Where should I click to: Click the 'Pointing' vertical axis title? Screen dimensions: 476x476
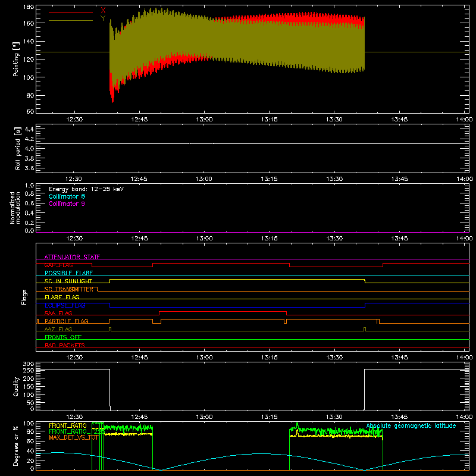[x=16, y=59]
